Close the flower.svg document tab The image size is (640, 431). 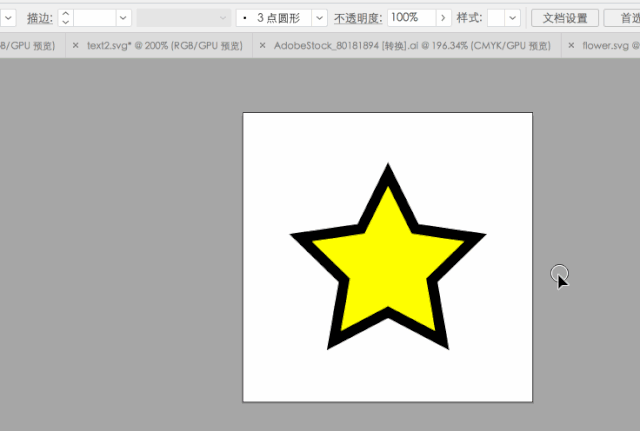pyautogui.click(x=571, y=46)
